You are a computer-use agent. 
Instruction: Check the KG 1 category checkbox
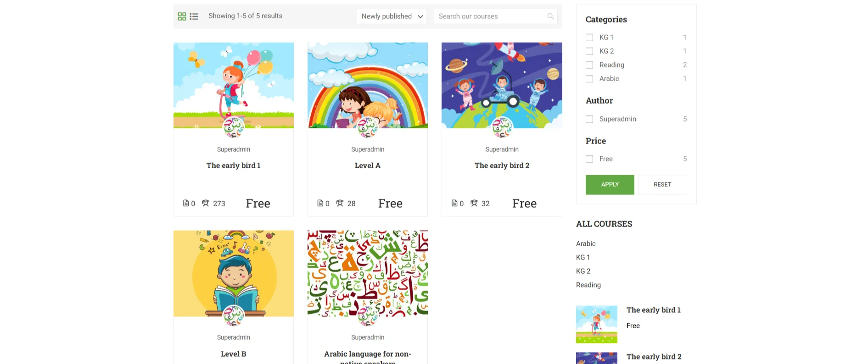pos(589,38)
